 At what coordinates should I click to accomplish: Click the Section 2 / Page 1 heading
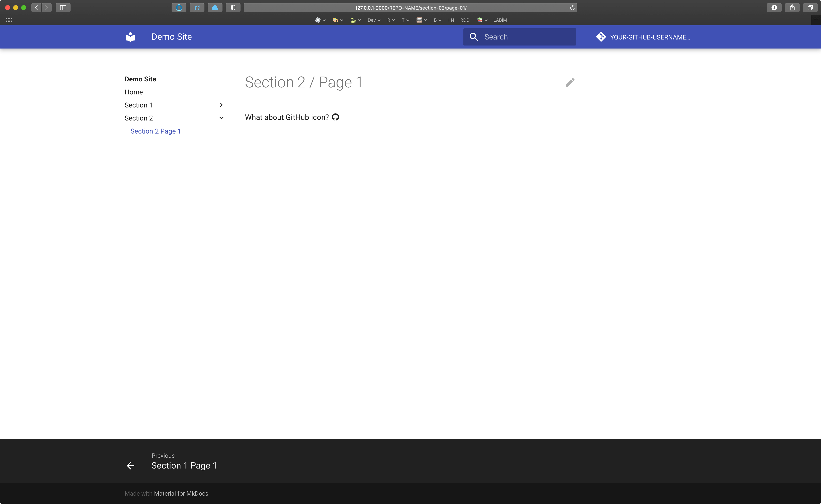tap(303, 82)
